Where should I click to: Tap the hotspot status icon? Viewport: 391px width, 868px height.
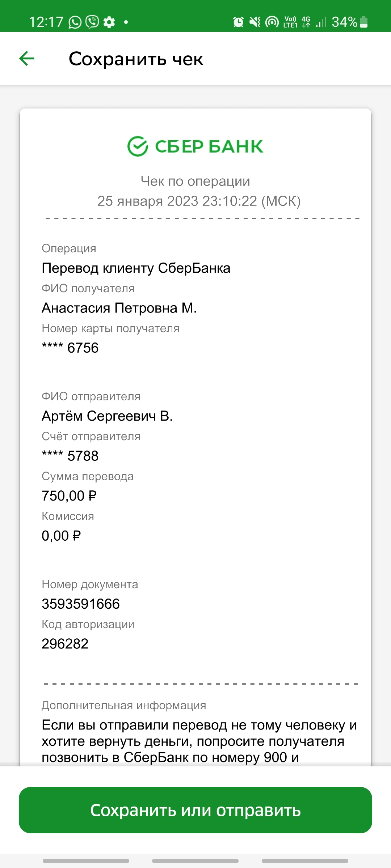[272, 22]
